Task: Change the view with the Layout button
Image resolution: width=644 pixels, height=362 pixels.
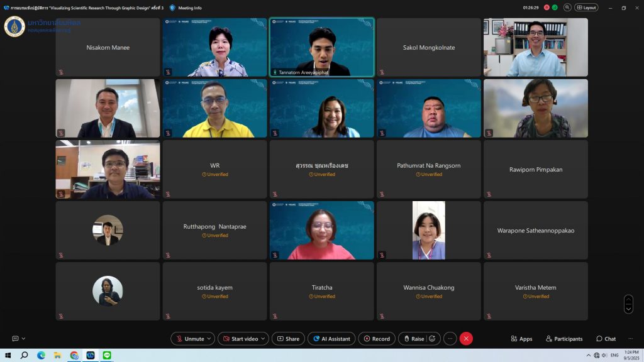Action: pos(586,8)
